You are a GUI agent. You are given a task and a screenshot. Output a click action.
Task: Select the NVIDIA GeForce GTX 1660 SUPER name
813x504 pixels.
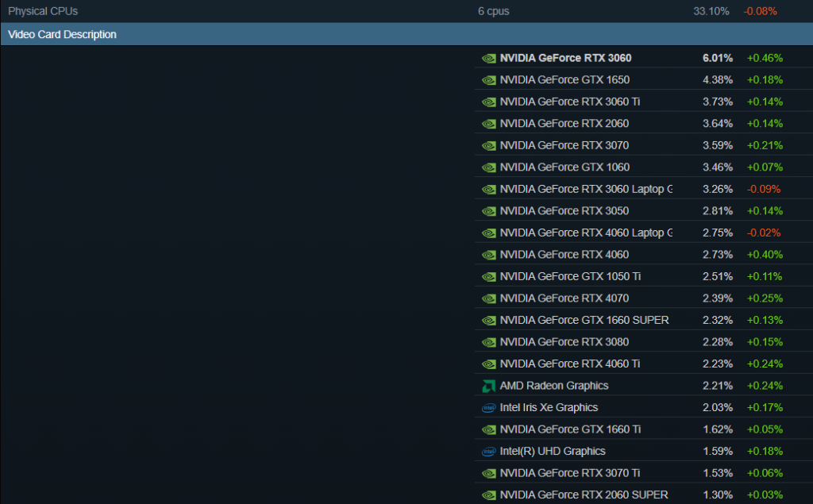pos(584,320)
